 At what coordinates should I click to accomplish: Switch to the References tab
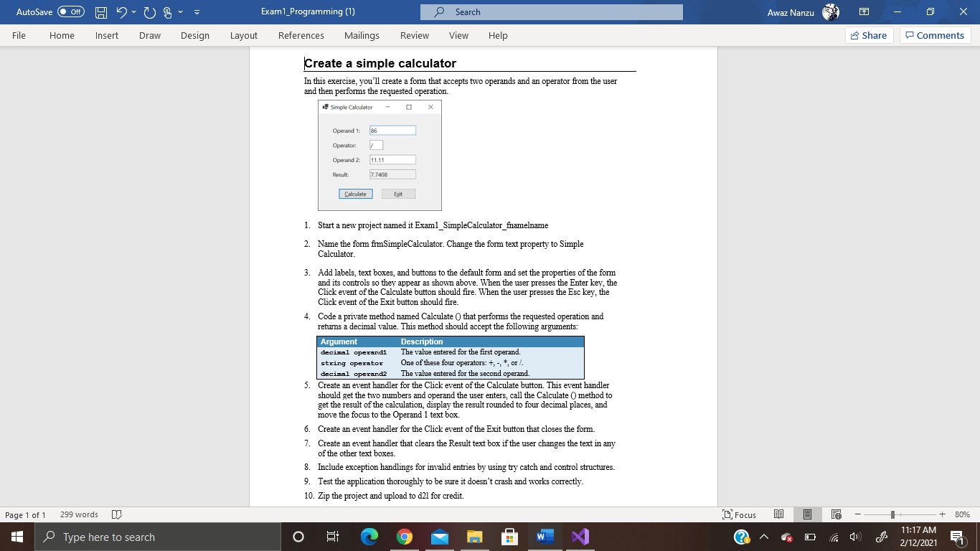[301, 35]
